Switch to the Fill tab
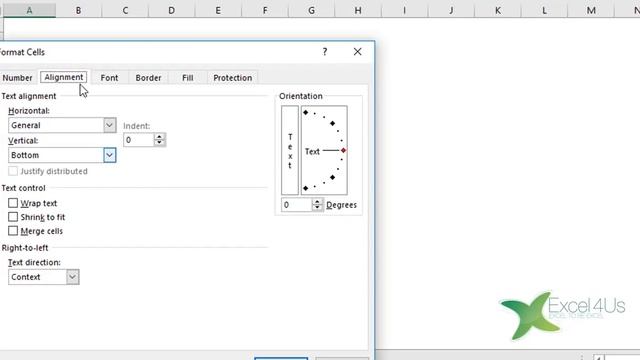The width and height of the screenshot is (640, 360). click(x=188, y=78)
